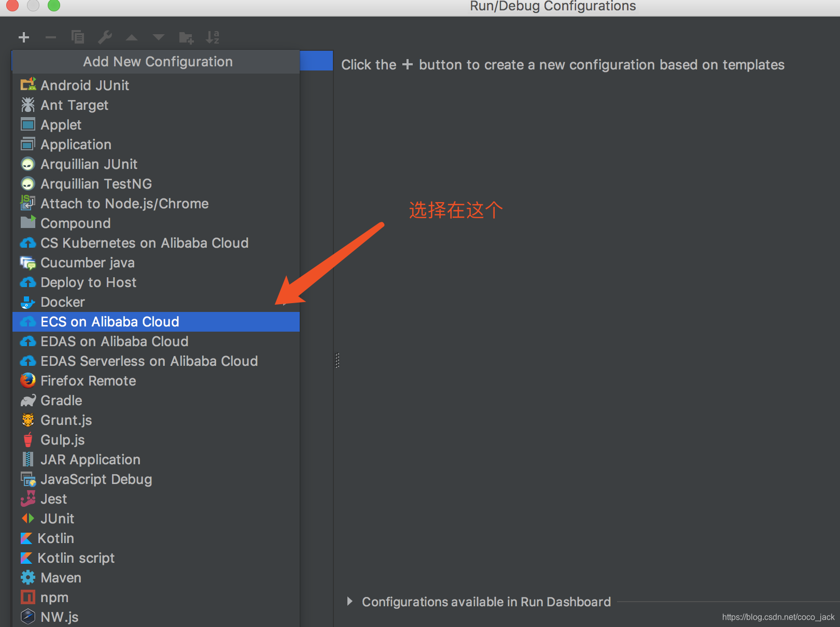Select Application configuration type
Screen dimensions: 840x627
(x=156, y=145)
